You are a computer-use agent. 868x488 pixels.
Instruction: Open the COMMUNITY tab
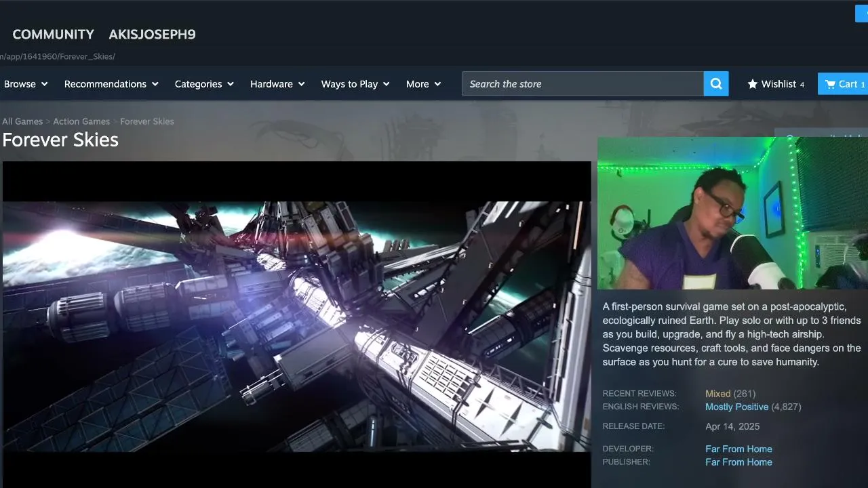tap(54, 35)
